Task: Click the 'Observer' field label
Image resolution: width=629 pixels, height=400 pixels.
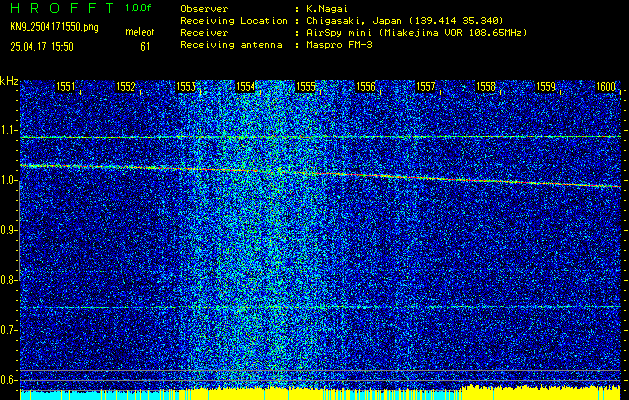Action: pos(204,9)
